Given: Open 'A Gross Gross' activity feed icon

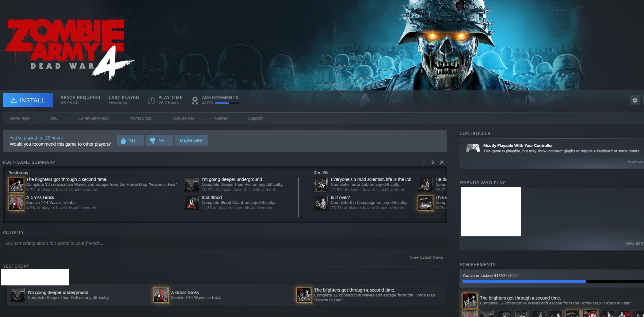Looking at the screenshot, I should point(161,295).
